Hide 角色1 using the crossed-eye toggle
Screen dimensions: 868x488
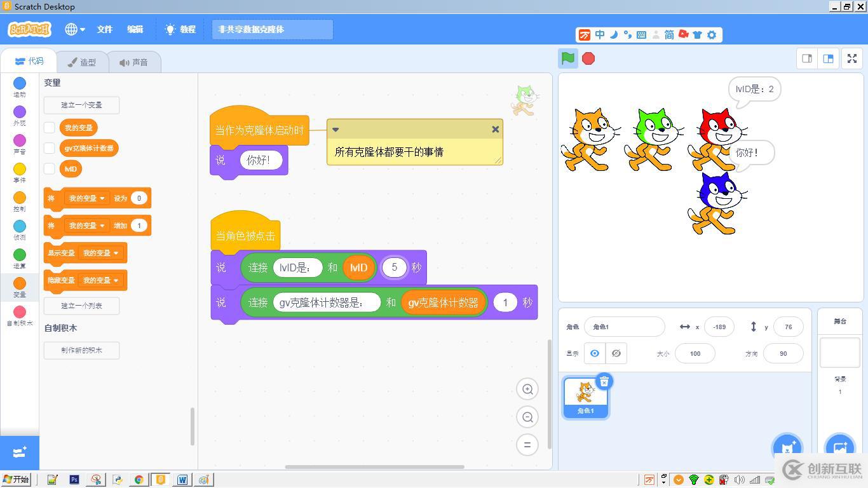(616, 353)
